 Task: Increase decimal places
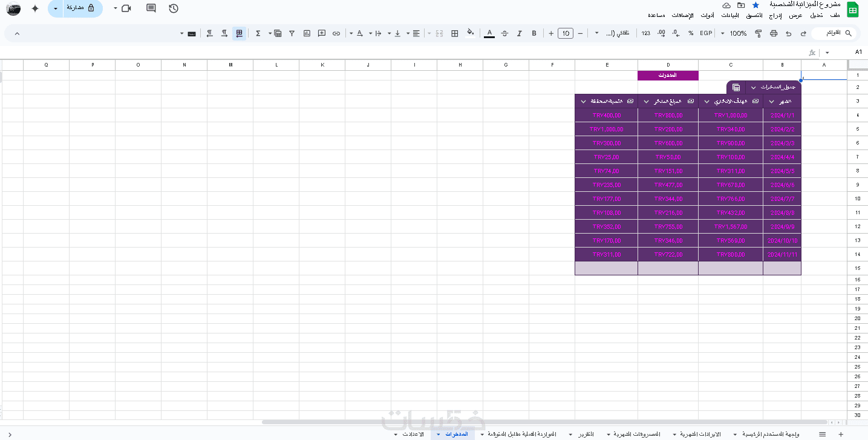661,33
